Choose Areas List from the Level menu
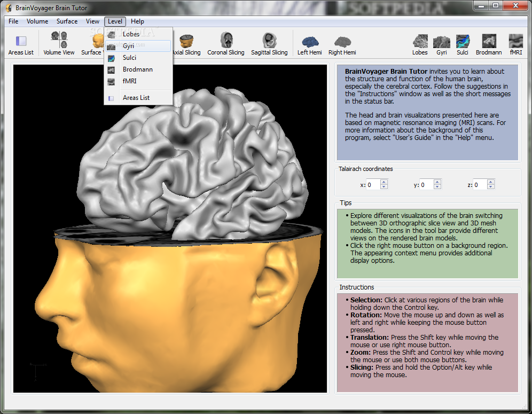This screenshot has height=414, width=532. [138, 98]
